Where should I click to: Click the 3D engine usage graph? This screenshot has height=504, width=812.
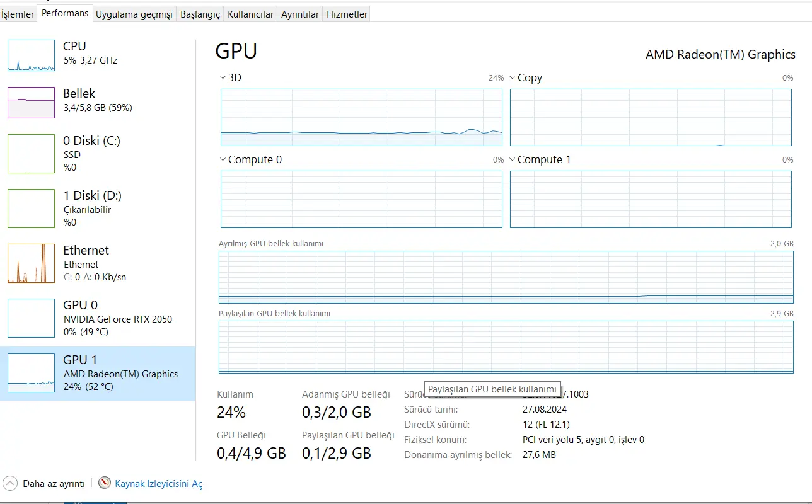(x=361, y=117)
